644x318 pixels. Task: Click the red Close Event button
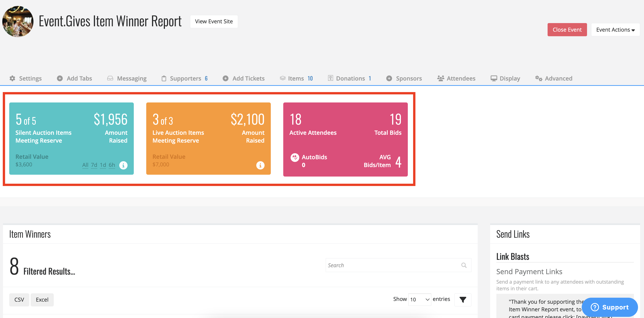[x=567, y=30]
